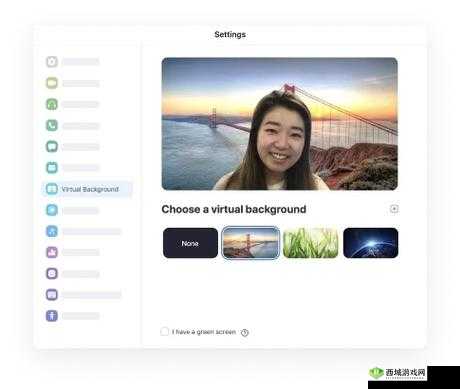The image size is (460, 389).
Task: Choose the green grass background thumbnail
Action: pos(311,243)
